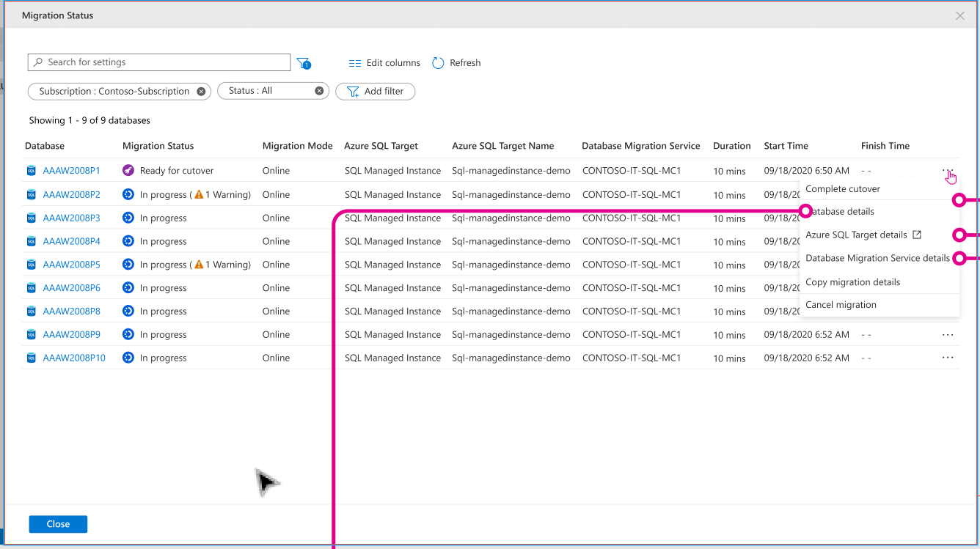Select Complete cutover from the context menu
The height and width of the screenshot is (549, 980).
point(842,188)
